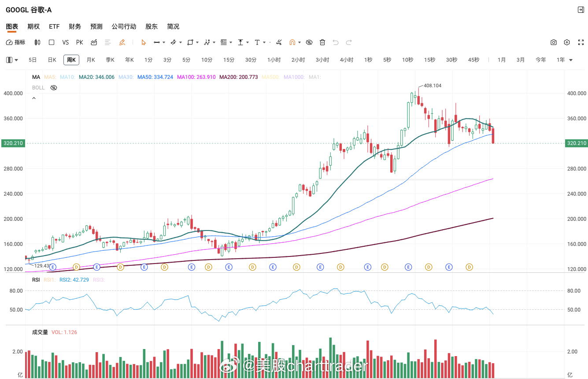The image size is (588, 379).
Task: Toggle the MA200 moving average line
Action: 239,77
